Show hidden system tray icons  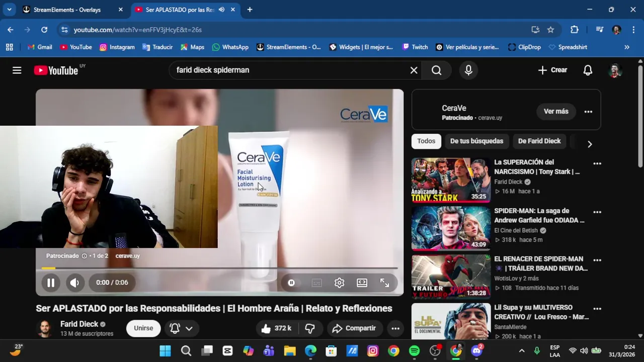(522, 350)
